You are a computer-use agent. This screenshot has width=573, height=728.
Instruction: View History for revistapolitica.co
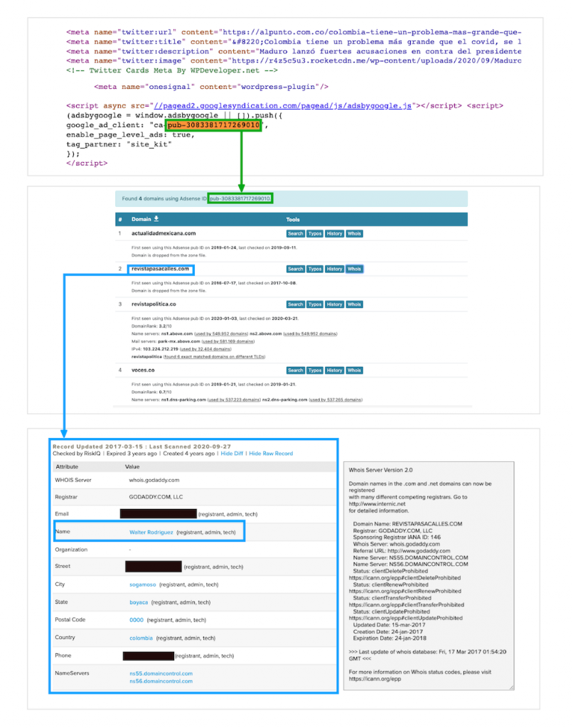pos(334,304)
